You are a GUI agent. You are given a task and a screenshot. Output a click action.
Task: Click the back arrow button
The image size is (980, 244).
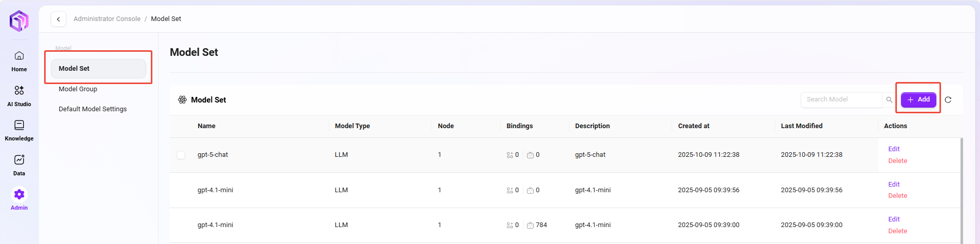click(58, 19)
